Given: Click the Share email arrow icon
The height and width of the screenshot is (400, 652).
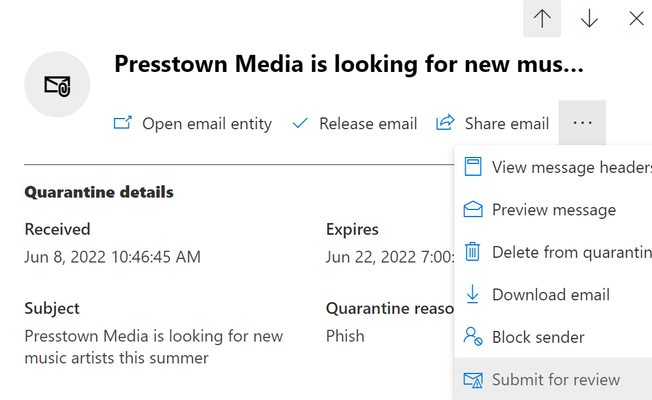Looking at the screenshot, I should (445, 123).
